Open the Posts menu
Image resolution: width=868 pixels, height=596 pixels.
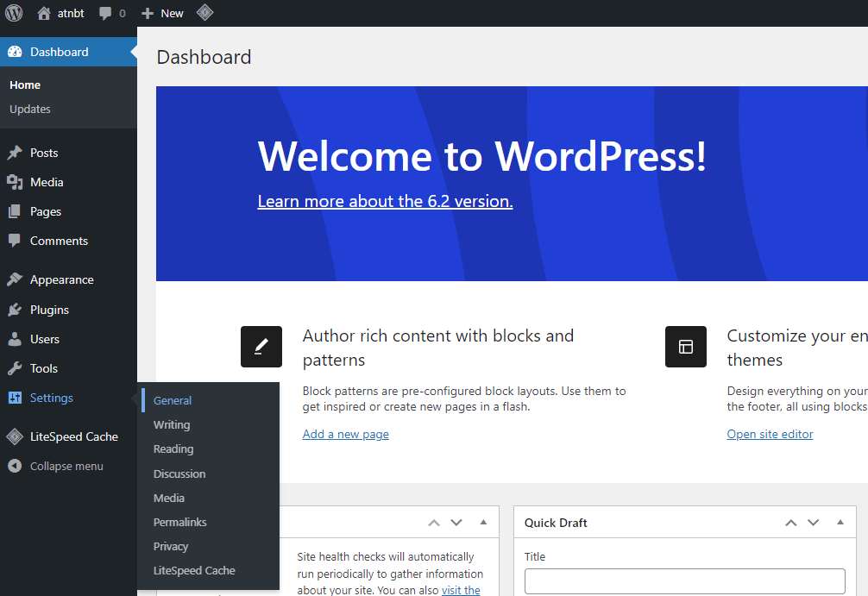(x=44, y=153)
